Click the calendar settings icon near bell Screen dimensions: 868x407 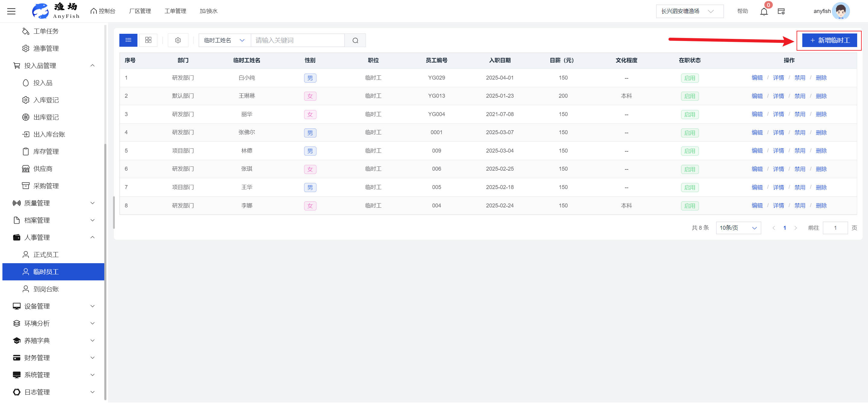pos(781,11)
